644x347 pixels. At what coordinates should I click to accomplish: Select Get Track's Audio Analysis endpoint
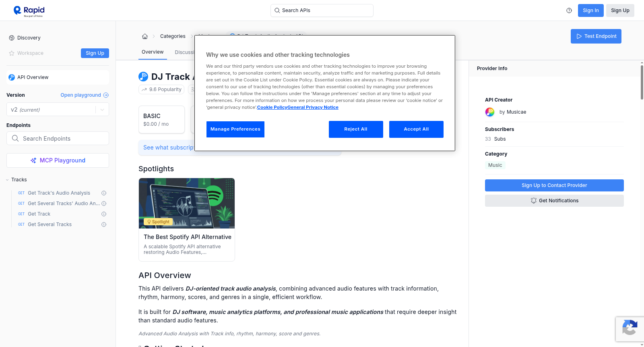point(59,193)
